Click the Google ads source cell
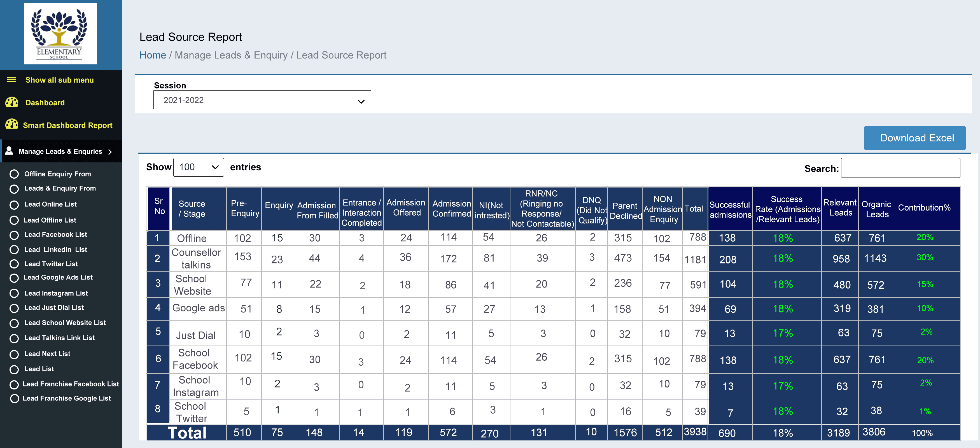The width and height of the screenshot is (980, 448). tap(198, 309)
